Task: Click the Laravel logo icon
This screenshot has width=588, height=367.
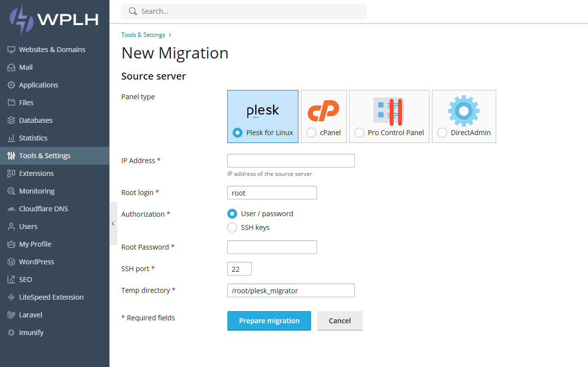Action: (11, 315)
